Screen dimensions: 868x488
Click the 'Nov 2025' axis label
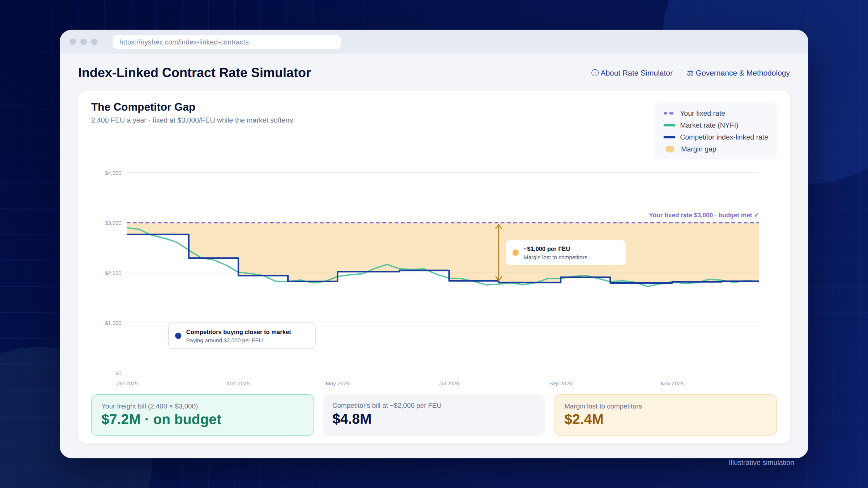pyautogui.click(x=672, y=384)
